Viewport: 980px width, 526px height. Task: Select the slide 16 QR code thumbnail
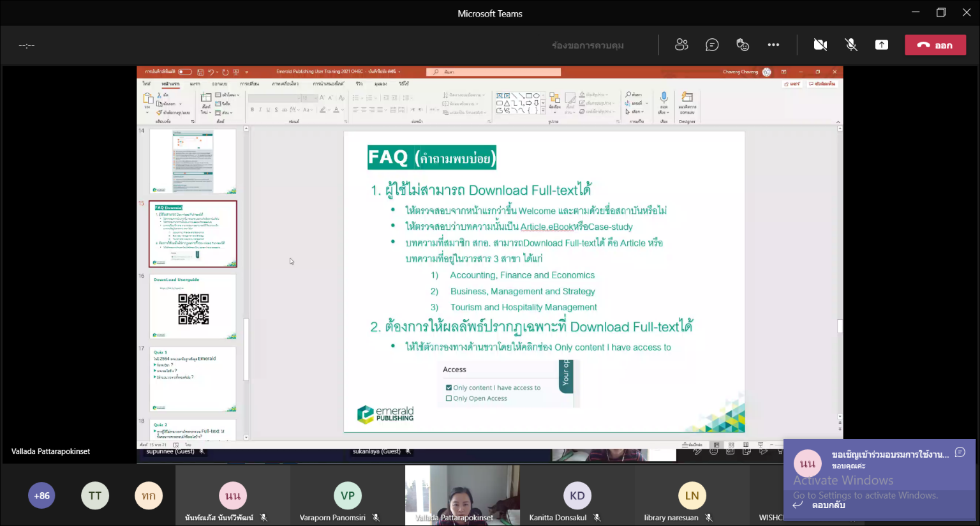(193, 307)
